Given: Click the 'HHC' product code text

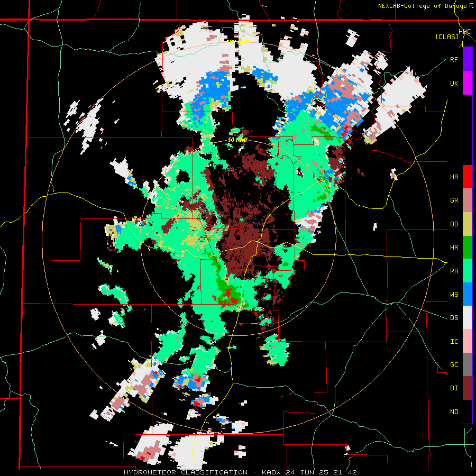Looking at the screenshot, I should tap(464, 32).
